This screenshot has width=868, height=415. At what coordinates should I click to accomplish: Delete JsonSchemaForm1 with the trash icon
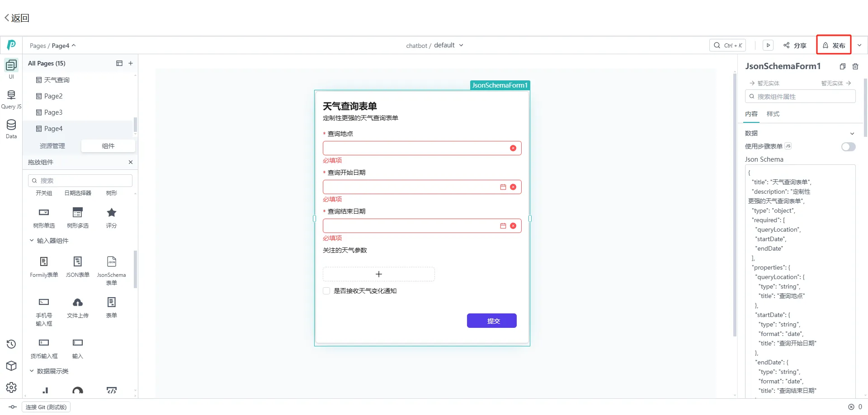tap(855, 66)
